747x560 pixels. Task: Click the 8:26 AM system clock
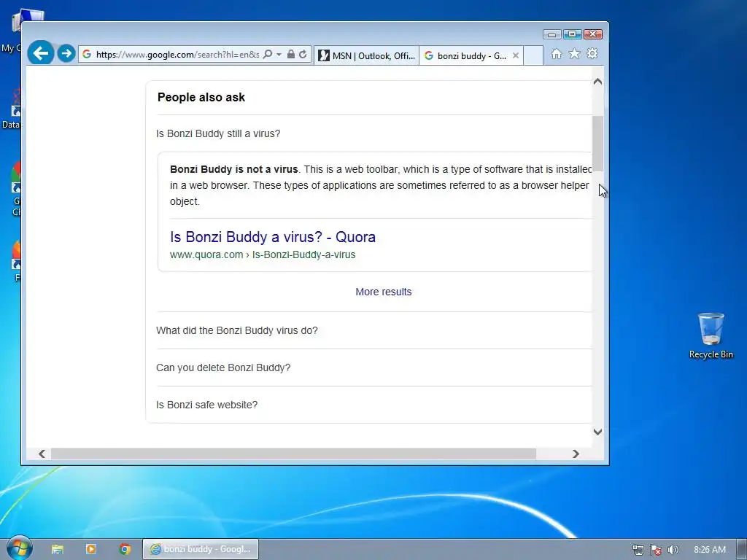(709, 550)
